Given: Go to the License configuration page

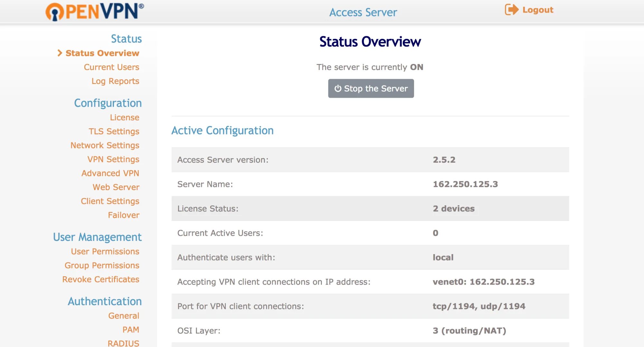Looking at the screenshot, I should [x=124, y=117].
